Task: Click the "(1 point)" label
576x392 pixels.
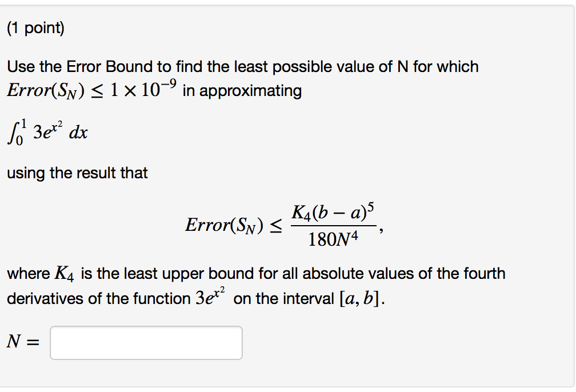Action: (35, 29)
